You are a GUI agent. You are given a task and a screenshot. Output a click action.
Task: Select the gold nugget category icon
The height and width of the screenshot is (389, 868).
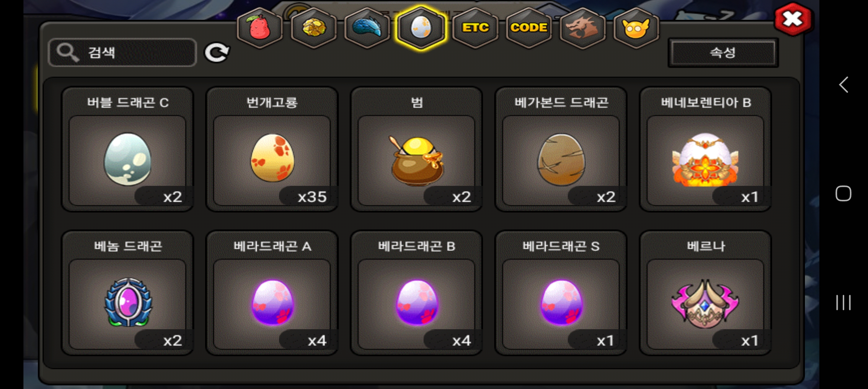click(x=313, y=28)
